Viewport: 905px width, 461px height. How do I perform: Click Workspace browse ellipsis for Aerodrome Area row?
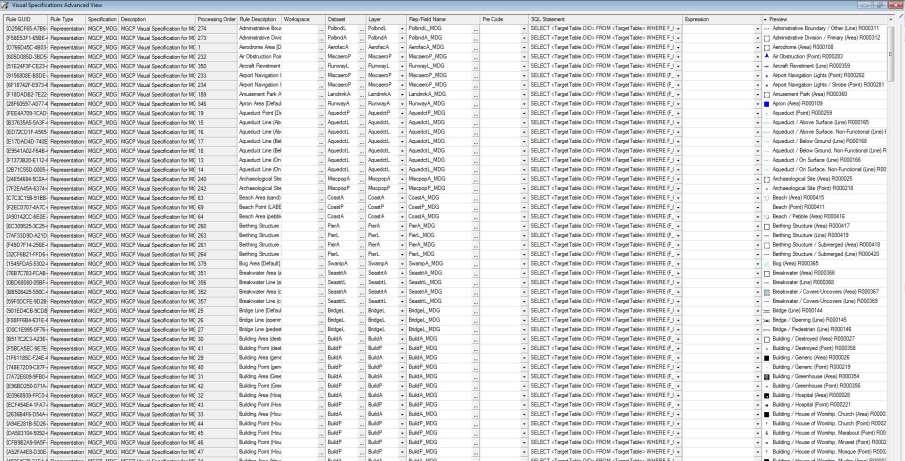pyautogui.click(x=321, y=47)
